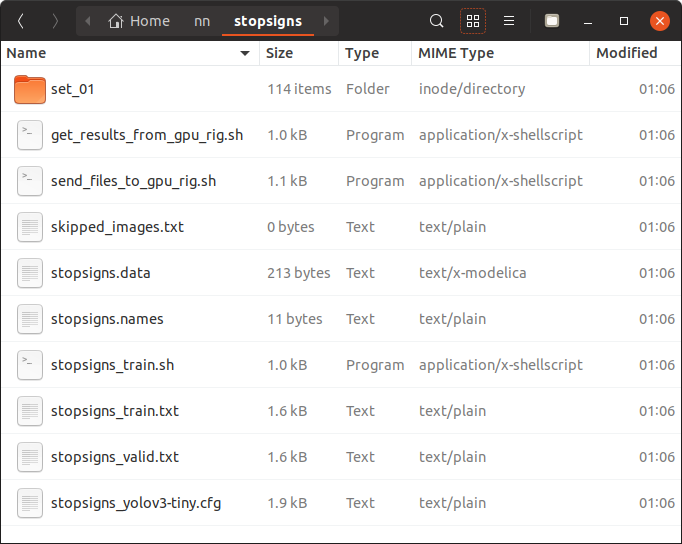Select stopsigns.data file icon
Image resolution: width=682 pixels, height=544 pixels.
30,273
